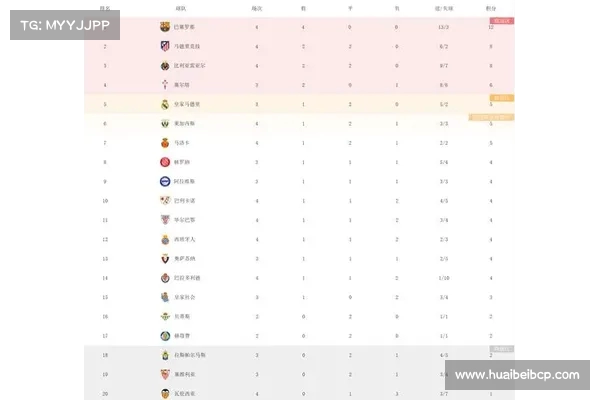Open the Villarreal yellow crest icon
The height and width of the screenshot is (400, 600).
tap(165, 65)
